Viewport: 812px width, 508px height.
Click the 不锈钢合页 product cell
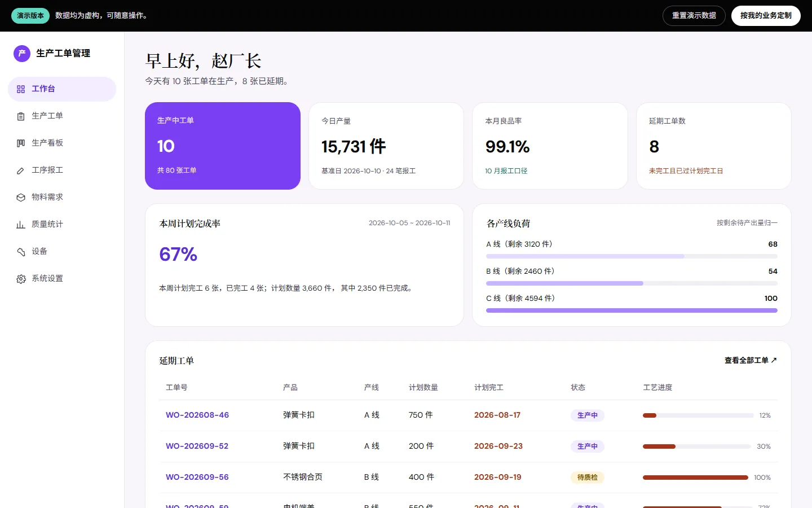303,477
